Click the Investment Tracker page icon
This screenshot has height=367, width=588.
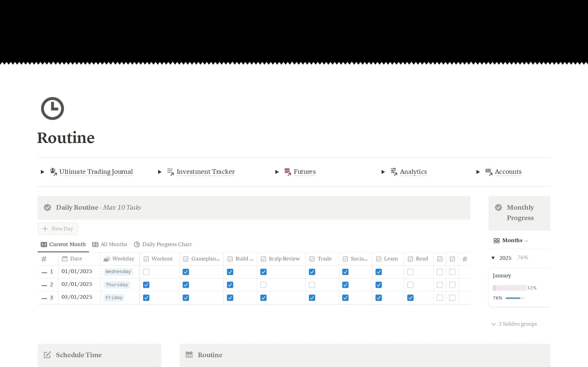point(171,172)
